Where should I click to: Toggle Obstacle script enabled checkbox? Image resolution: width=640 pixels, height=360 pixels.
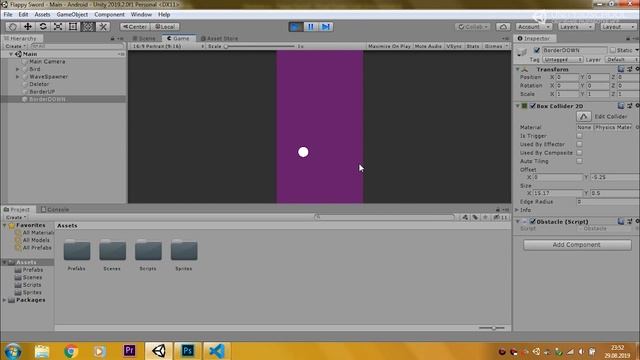(x=533, y=221)
